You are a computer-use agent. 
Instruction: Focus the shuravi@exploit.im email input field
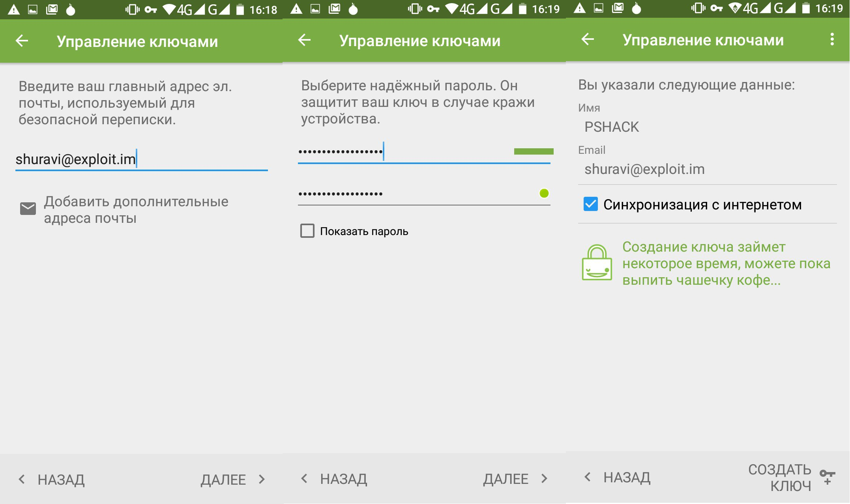click(141, 159)
